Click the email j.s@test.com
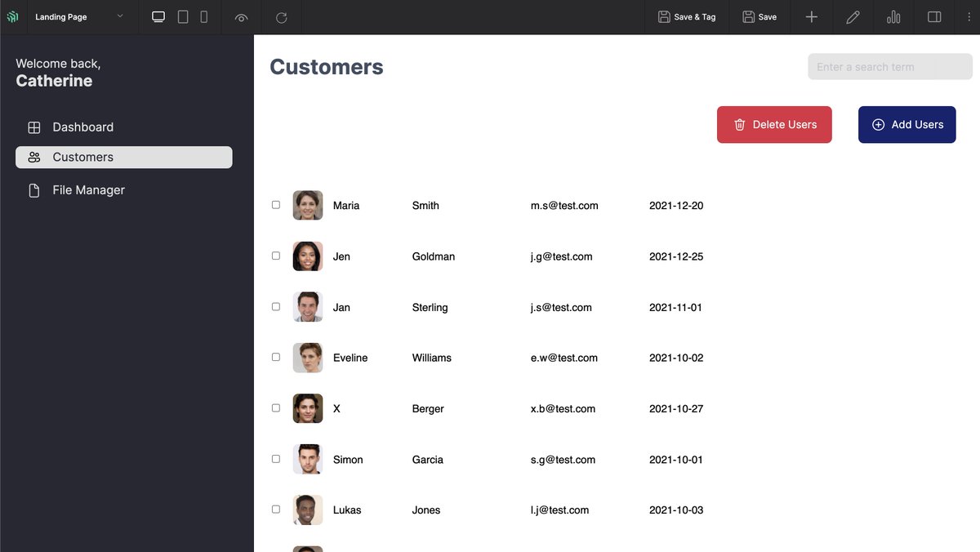Screen dimensions: 980x552 [561, 308]
